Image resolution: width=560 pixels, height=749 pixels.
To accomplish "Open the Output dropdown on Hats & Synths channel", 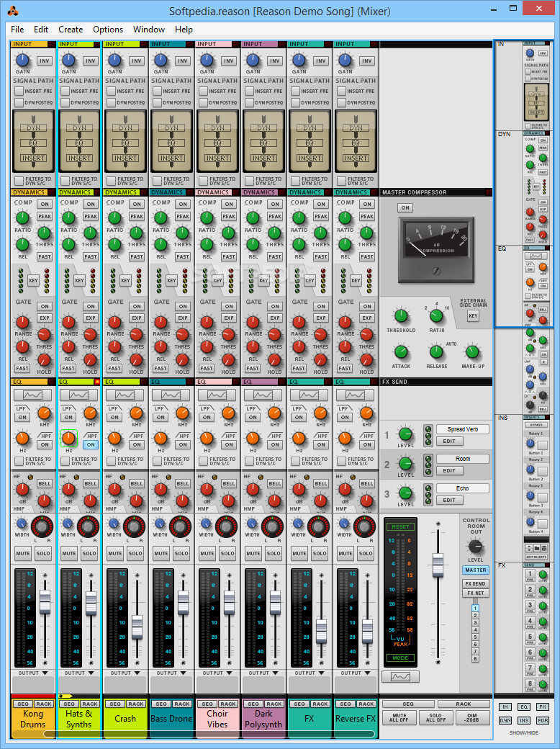I will point(79,673).
